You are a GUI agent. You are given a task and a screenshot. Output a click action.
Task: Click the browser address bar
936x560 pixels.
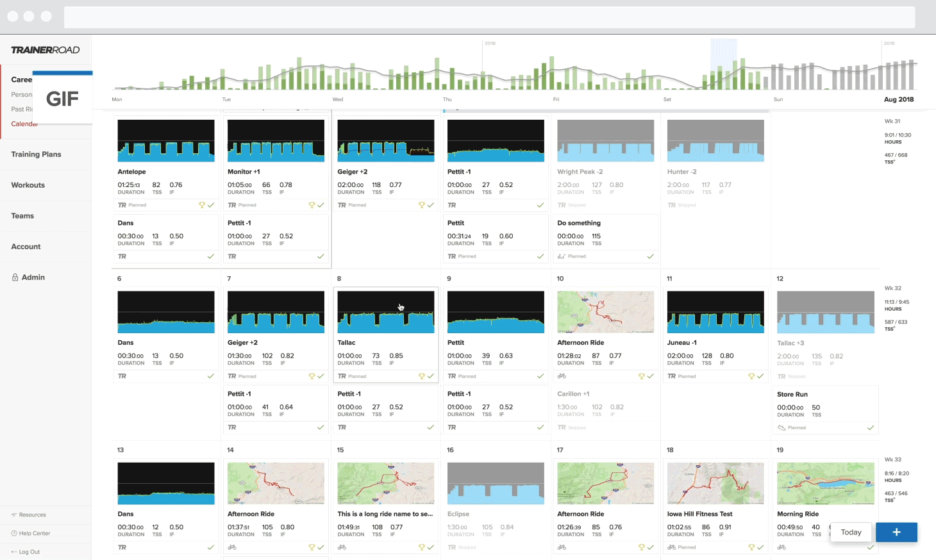tap(489, 17)
